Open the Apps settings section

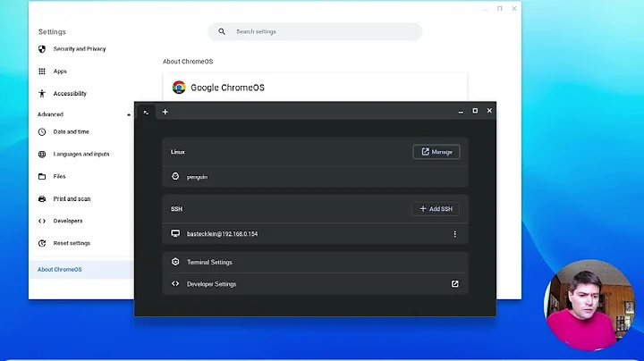(x=60, y=71)
